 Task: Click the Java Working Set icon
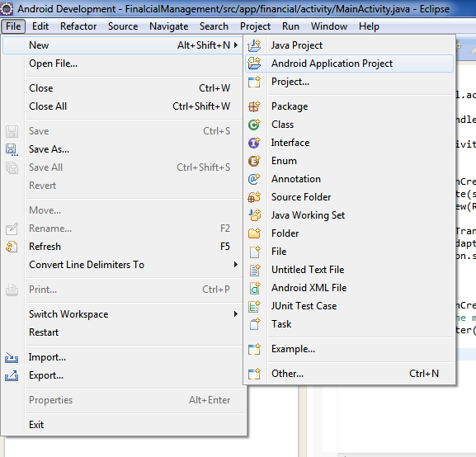pyautogui.click(x=254, y=215)
